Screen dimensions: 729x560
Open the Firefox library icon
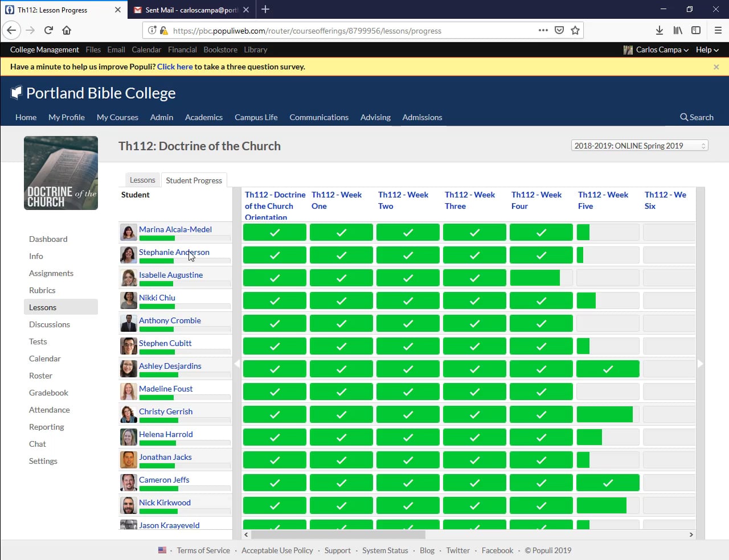(x=678, y=30)
